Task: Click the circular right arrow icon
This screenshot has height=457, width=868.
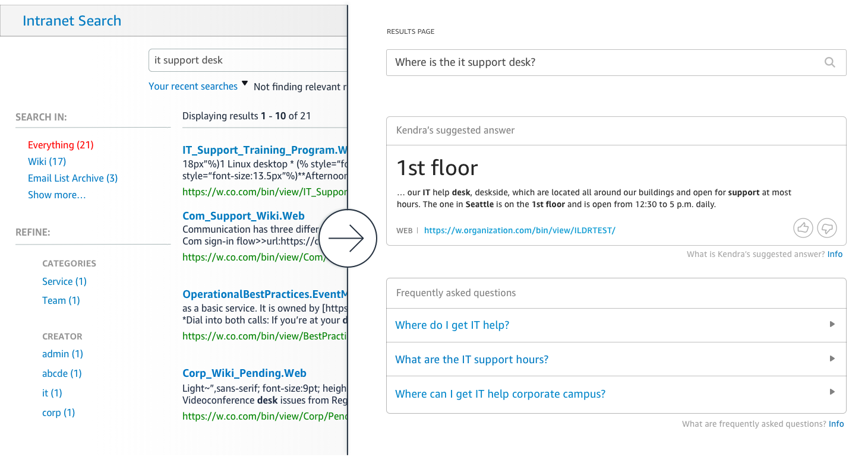Action: pyautogui.click(x=346, y=238)
